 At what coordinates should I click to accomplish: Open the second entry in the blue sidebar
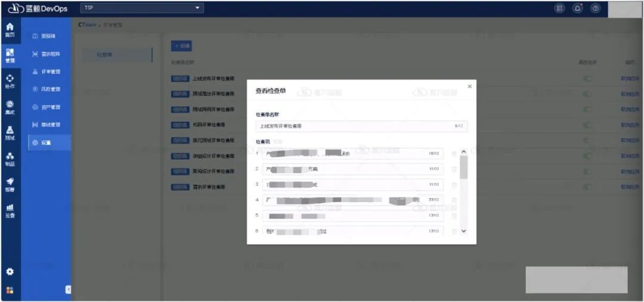click(47, 54)
